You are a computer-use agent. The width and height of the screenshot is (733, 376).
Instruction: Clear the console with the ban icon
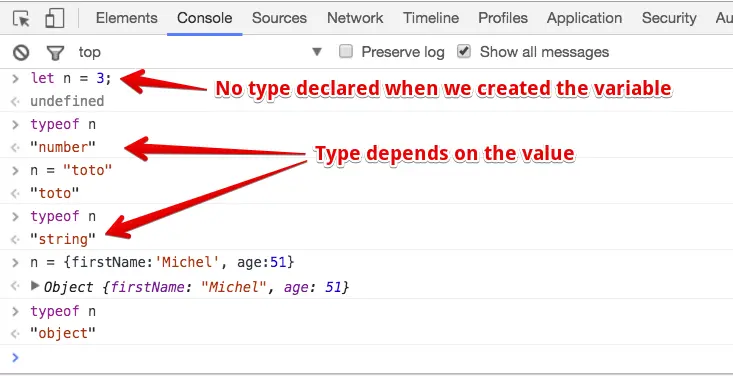point(21,52)
